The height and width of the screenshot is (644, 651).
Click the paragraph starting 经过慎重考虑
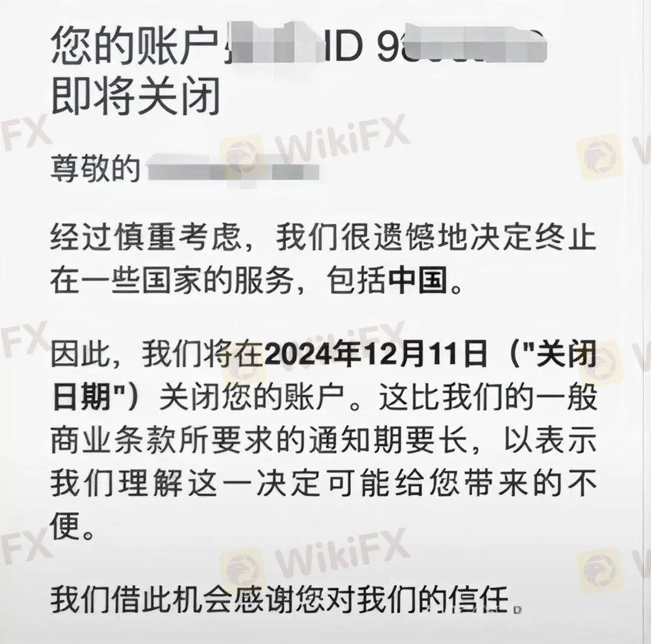click(324, 259)
